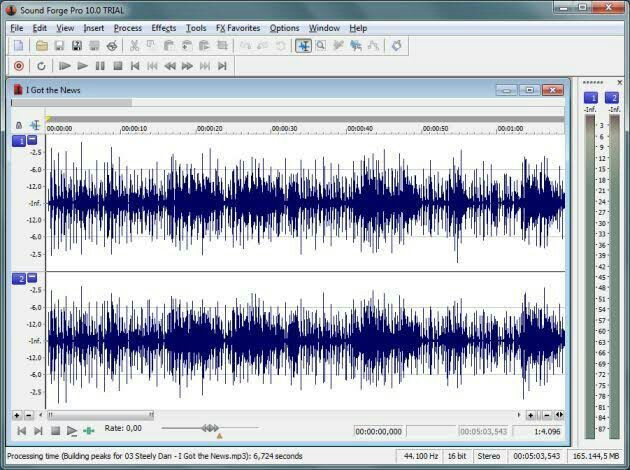Toggle channel 2 meter button in meters panel

pyautogui.click(x=612, y=98)
